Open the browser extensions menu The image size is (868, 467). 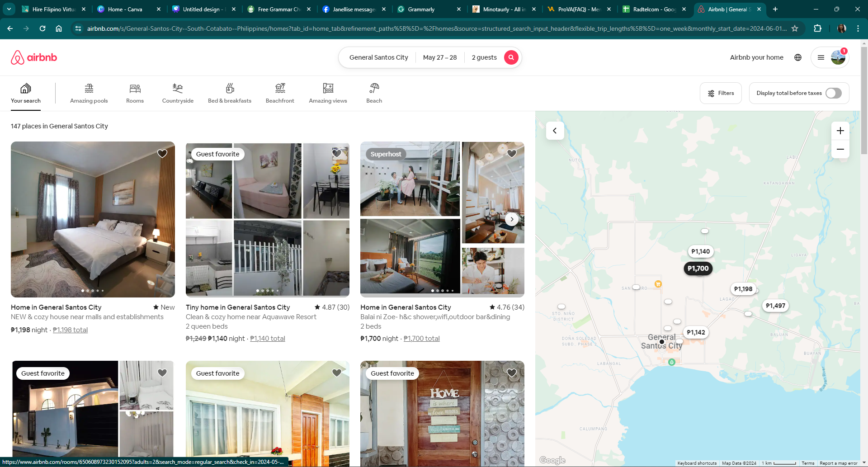tap(817, 28)
